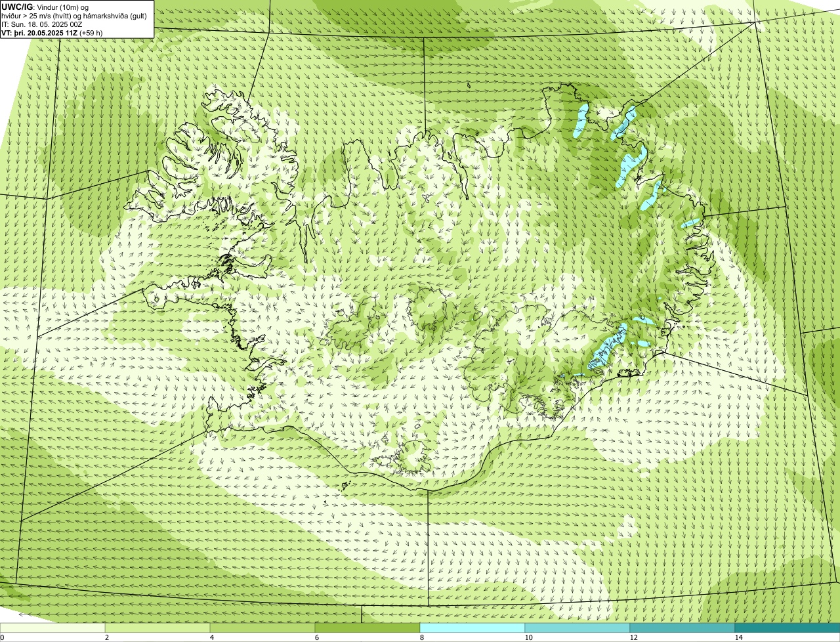This screenshot has height=642, width=840.
Task: Click the bold UWC/IG title text
Action: point(17,7)
